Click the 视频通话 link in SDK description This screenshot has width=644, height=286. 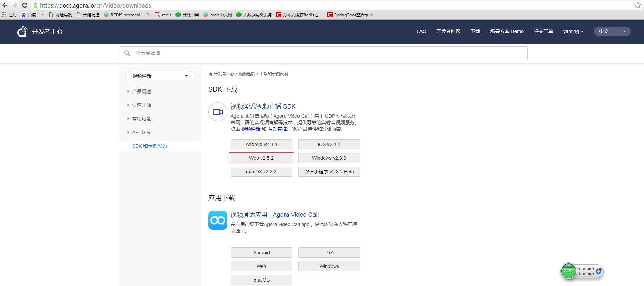[x=251, y=129]
